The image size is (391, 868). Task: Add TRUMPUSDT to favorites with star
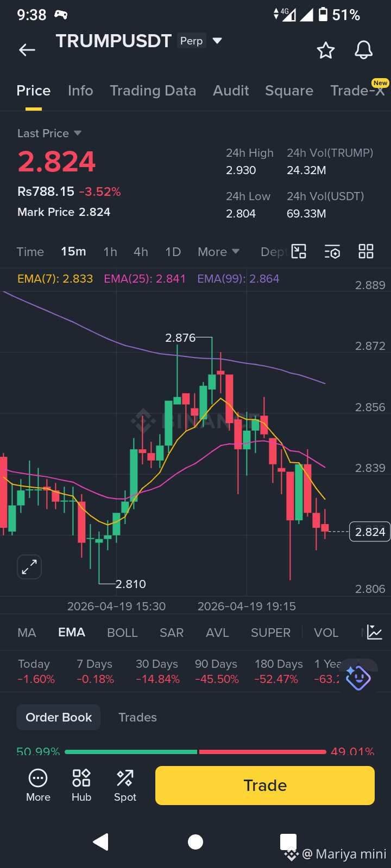(326, 50)
